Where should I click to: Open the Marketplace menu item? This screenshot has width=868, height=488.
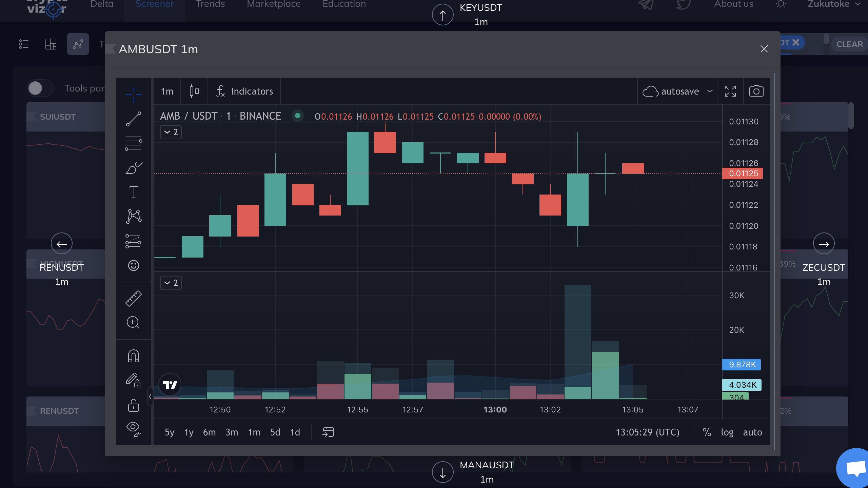pyautogui.click(x=274, y=4)
